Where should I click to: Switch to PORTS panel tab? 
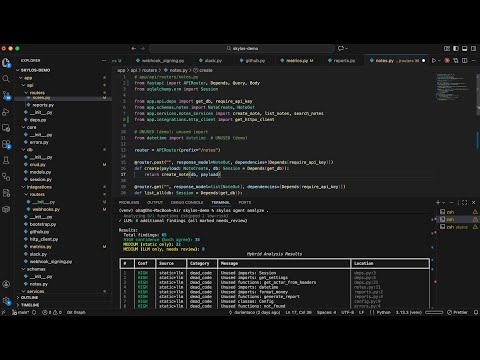pos(245,202)
